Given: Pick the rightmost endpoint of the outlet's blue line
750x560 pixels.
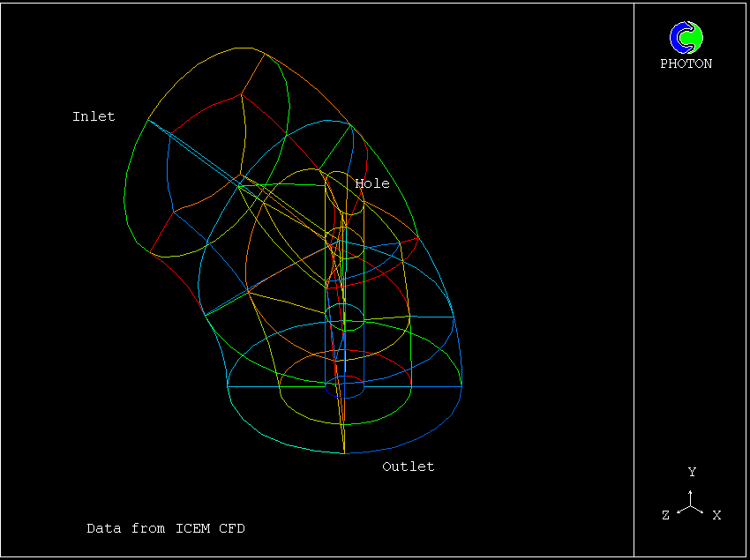Looking at the screenshot, I should (x=461, y=385).
